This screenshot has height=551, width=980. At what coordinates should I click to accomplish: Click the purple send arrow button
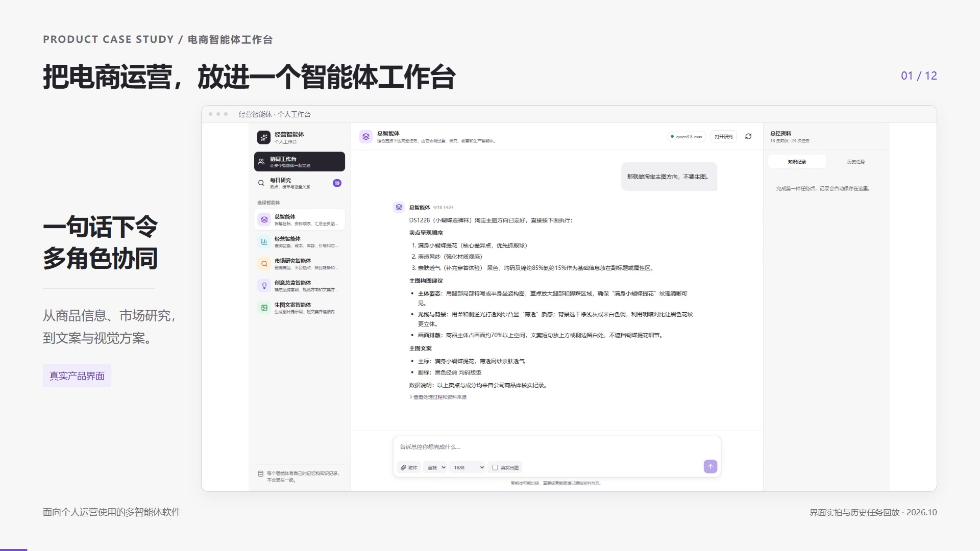710,467
